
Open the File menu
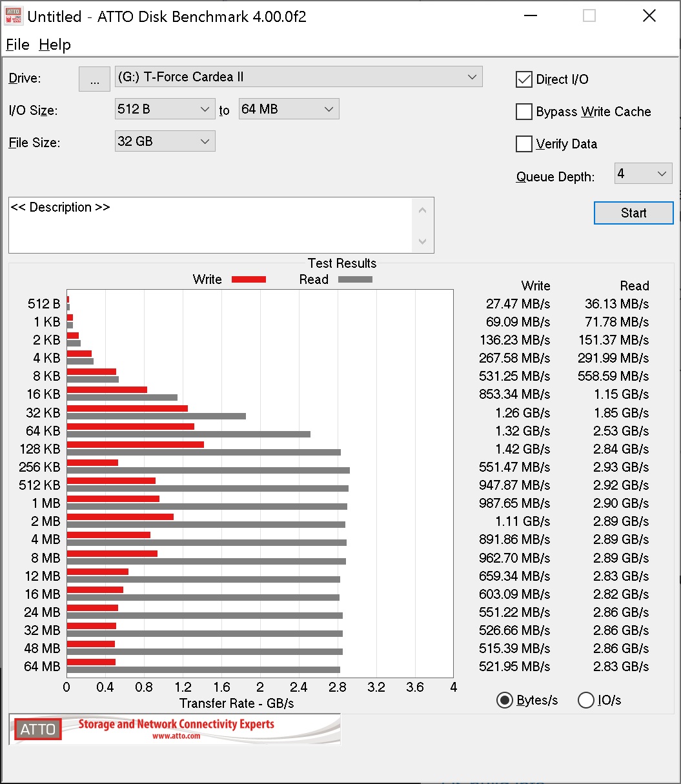click(x=17, y=45)
